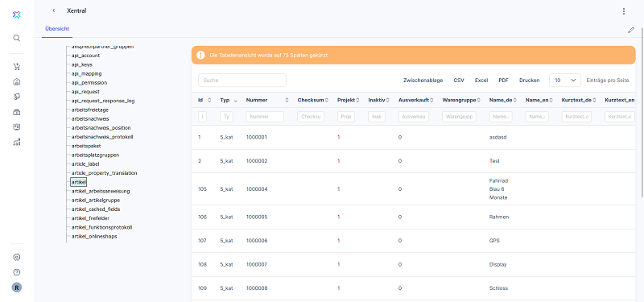Viewport: 644px width, 302px height.
Task: Click the Schloss name cell
Action: [498, 288]
